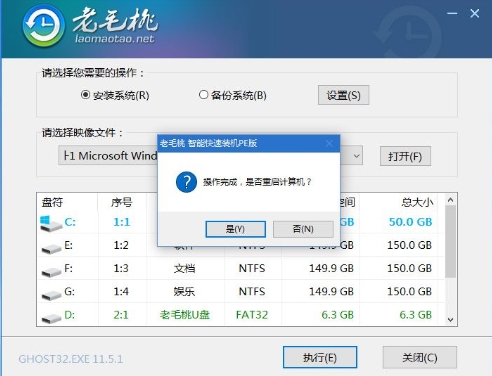Viewport: 492px width, 376px height.
Task: Click the 老毛桃U盘 volume label
Action: tap(185, 315)
